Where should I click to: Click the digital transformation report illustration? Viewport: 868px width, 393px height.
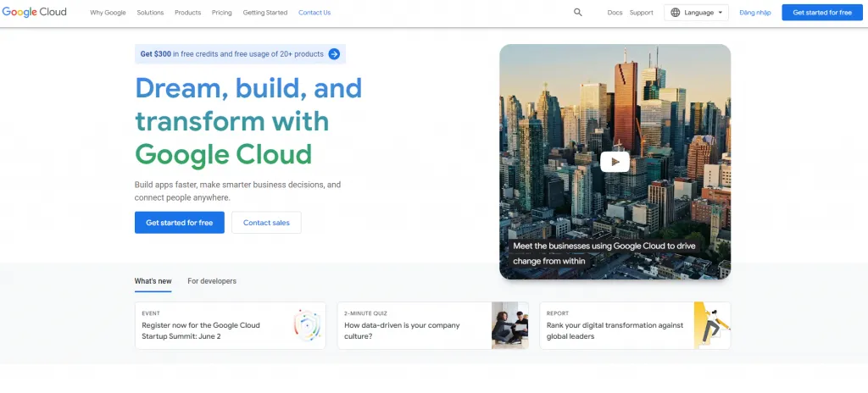pyautogui.click(x=711, y=325)
